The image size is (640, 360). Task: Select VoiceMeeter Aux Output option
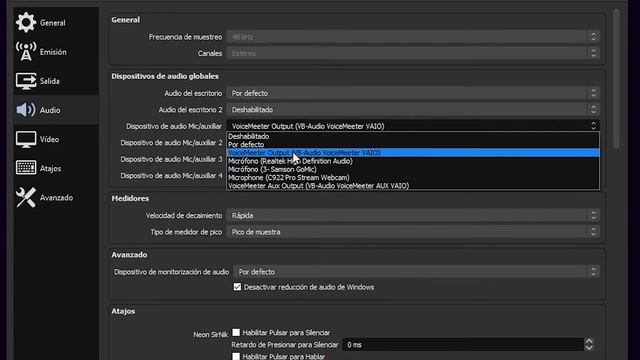[413, 186]
